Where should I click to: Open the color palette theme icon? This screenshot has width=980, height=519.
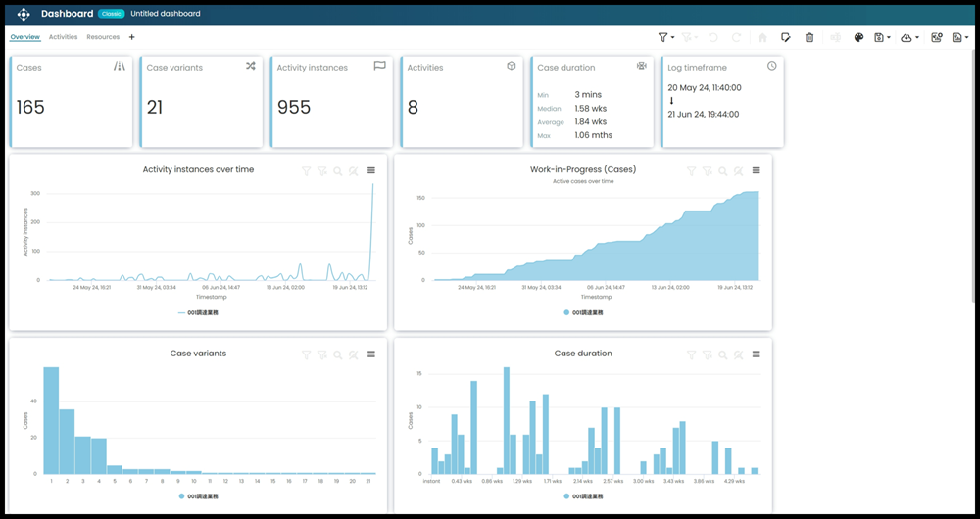858,38
